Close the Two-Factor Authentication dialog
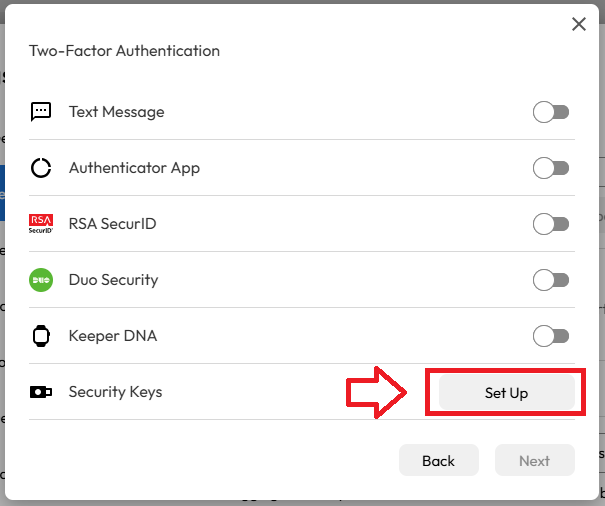The image size is (605, 506). pos(579,25)
